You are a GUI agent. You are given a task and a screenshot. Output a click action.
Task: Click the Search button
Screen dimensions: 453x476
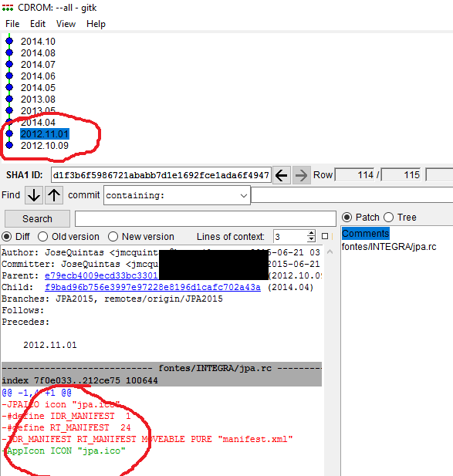37,218
